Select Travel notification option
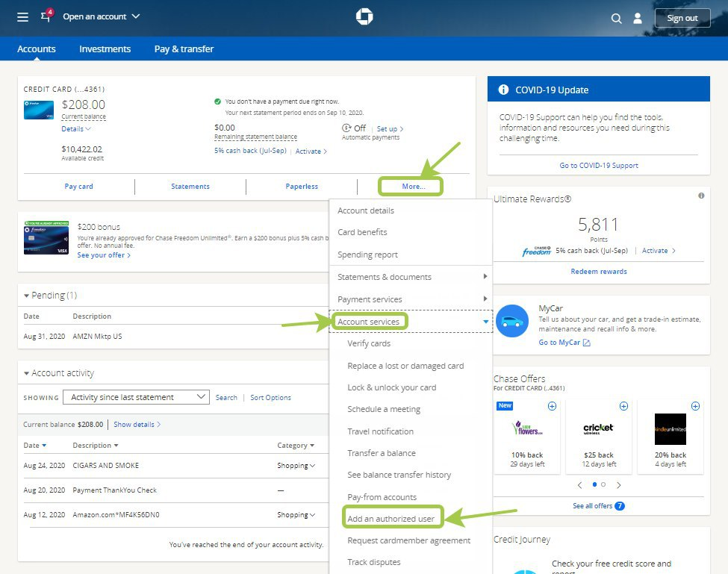The height and width of the screenshot is (574, 728). tap(380, 431)
